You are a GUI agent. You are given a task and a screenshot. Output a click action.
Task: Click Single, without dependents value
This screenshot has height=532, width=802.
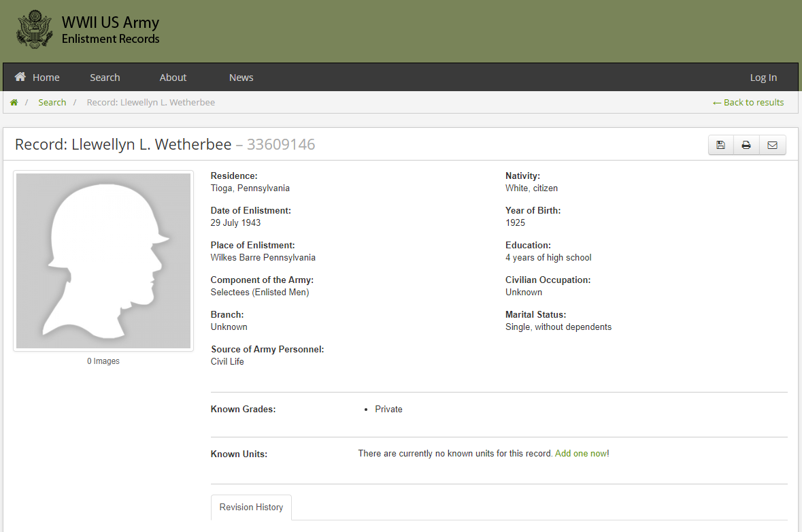tap(558, 327)
